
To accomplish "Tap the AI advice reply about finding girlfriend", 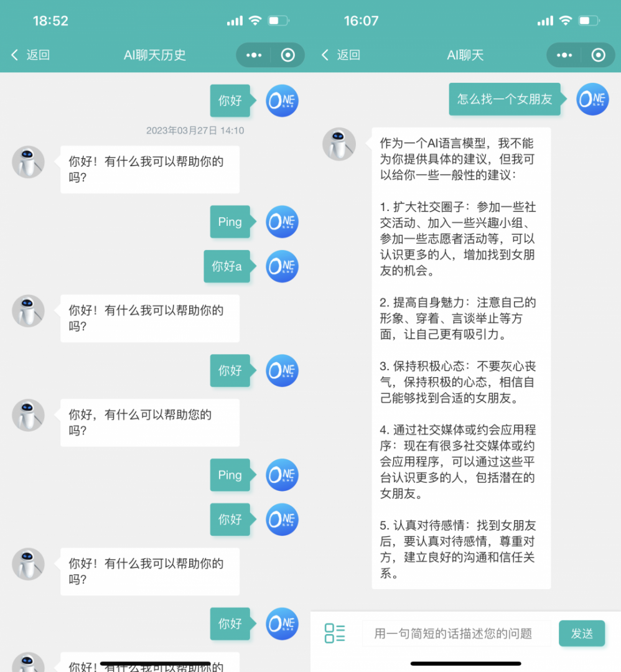I will coord(460,358).
